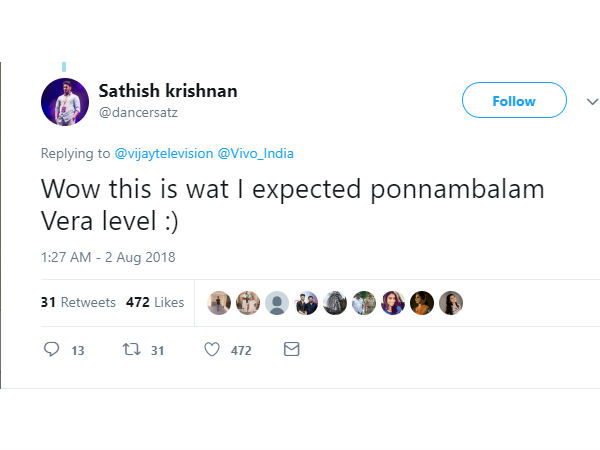Open the last liker avatar in the row
The image size is (600, 450).
452,302
